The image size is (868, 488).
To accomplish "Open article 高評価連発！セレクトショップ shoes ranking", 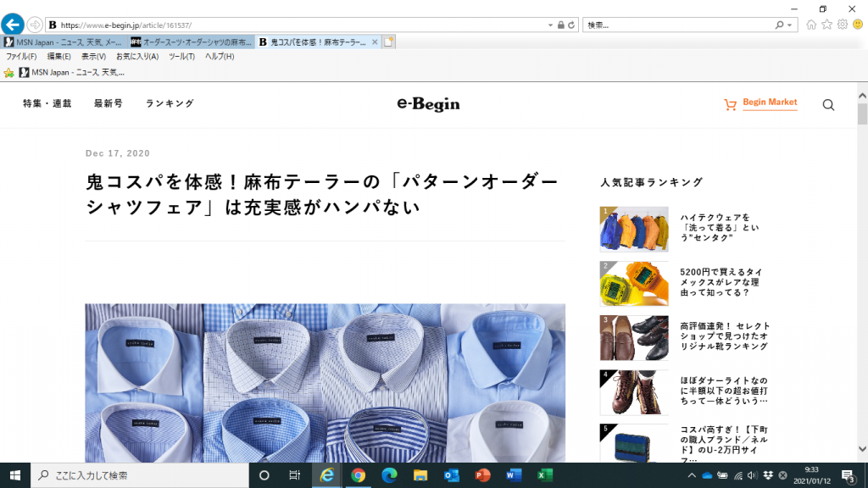I will pyautogui.click(x=725, y=335).
